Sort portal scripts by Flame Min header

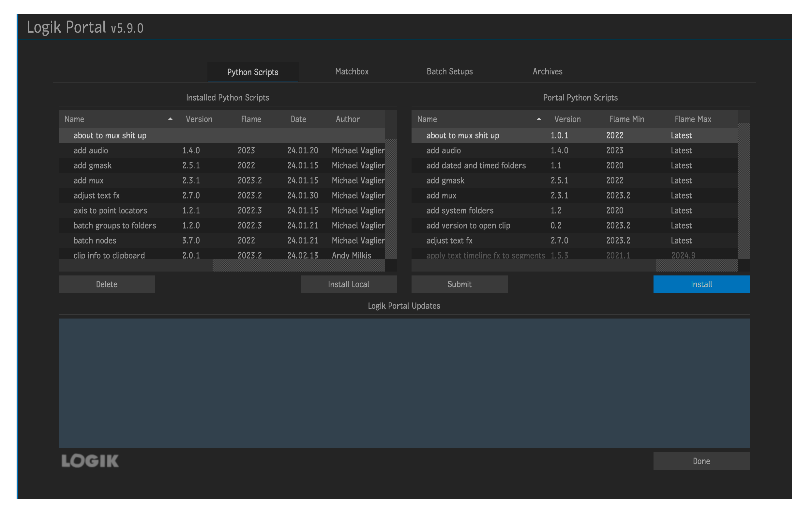coord(626,119)
